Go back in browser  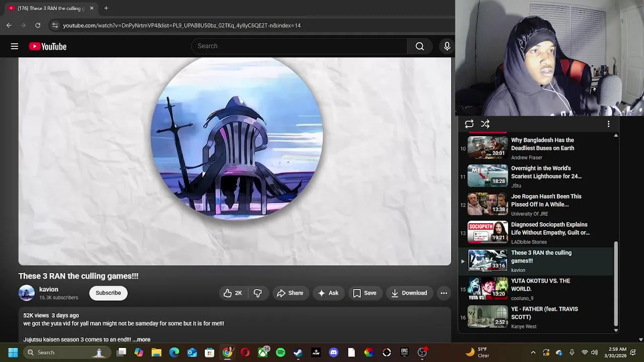coord(9,25)
